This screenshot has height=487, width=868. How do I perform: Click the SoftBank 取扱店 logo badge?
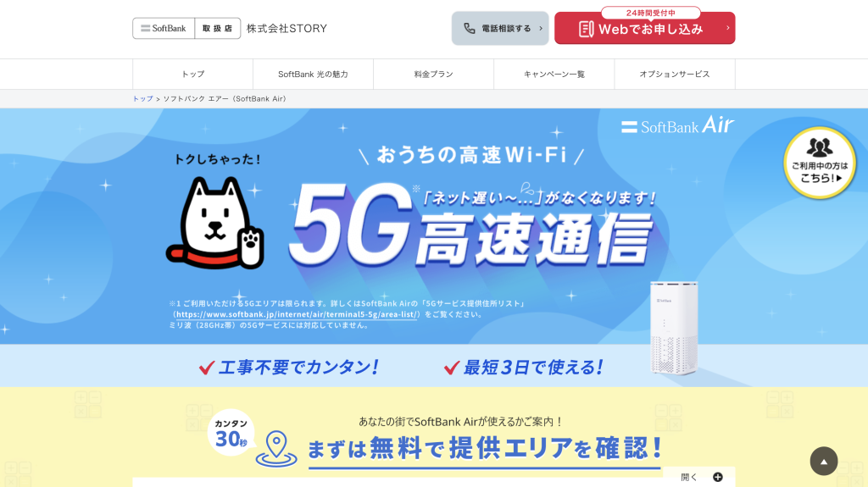186,28
